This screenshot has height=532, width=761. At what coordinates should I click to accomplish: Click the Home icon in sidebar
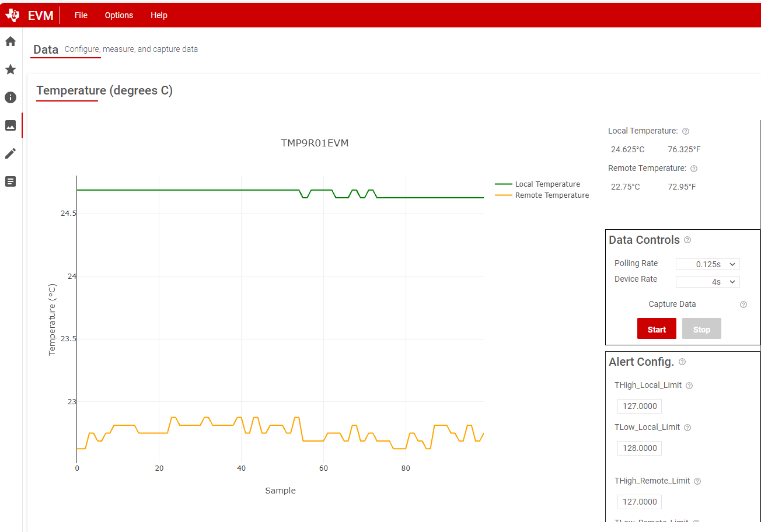pyautogui.click(x=10, y=41)
